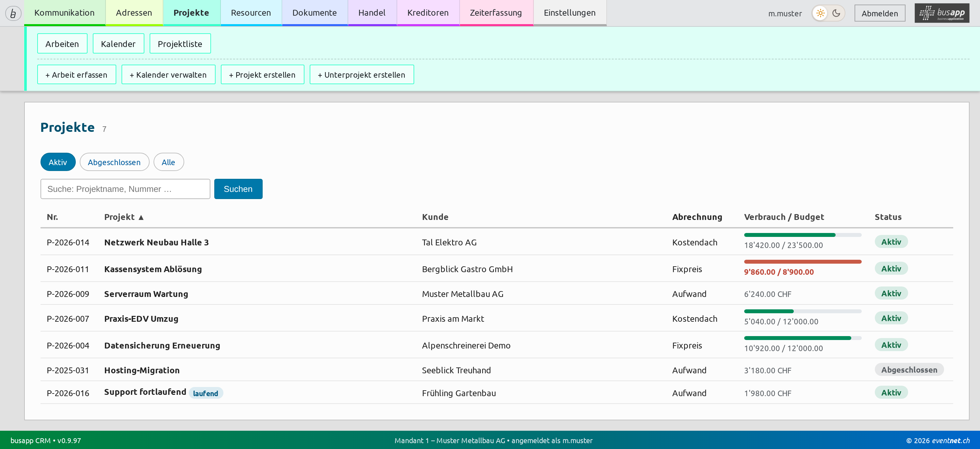980x449 pixels.
Task: Switch to the Resourcen tab
Action: [x=251, y=12]
